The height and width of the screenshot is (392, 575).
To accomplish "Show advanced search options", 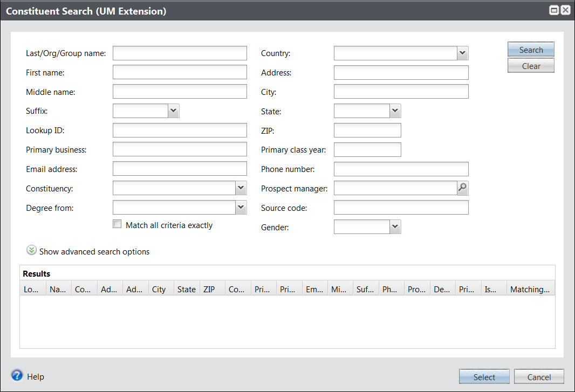I will tap(94, 252).
